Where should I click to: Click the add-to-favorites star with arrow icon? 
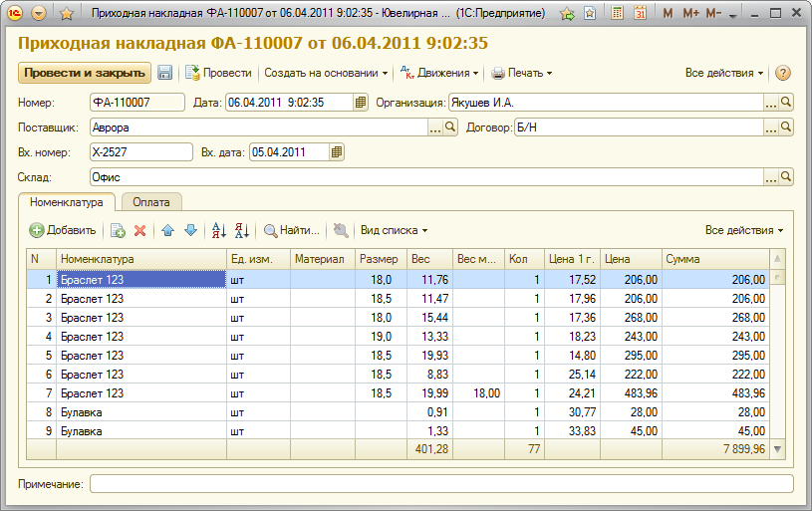tap(568, 14)
